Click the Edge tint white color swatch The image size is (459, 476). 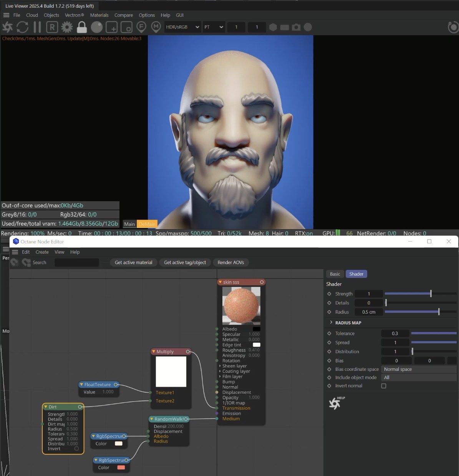point(257,345)
